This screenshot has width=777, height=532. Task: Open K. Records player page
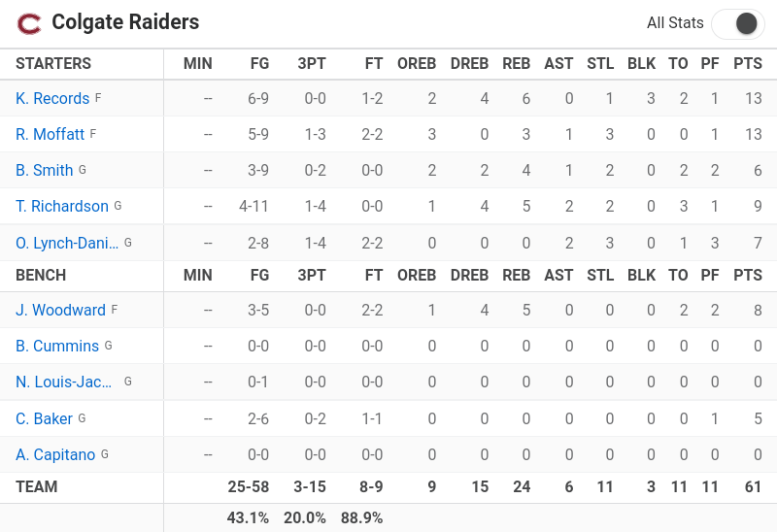click(52, 98)
